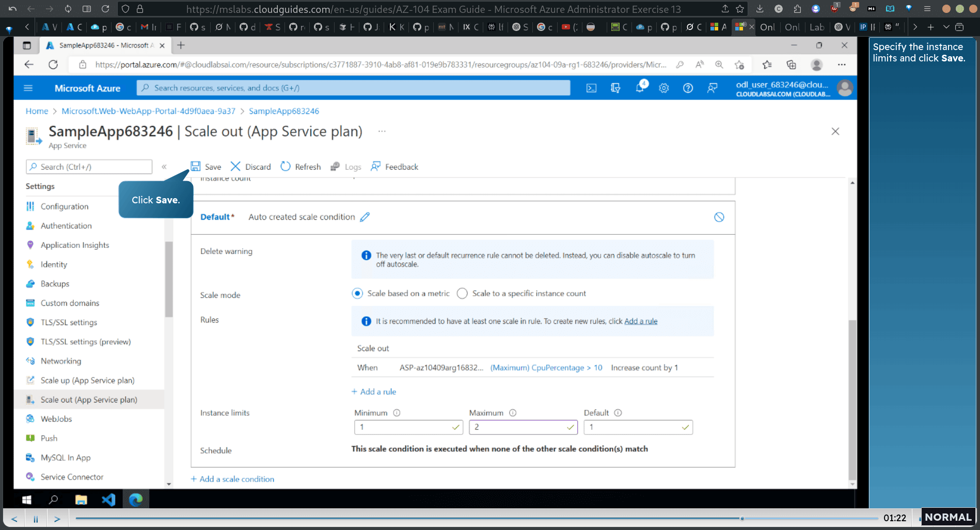This screenshot has height=530, width=980.
Task: Click Azure global search bar
Action: (x=353, y=88)
